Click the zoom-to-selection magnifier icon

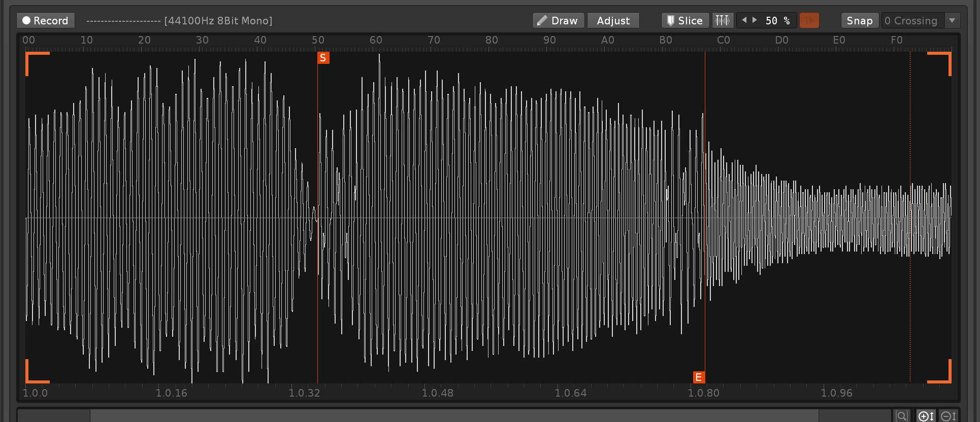(902, 416)
